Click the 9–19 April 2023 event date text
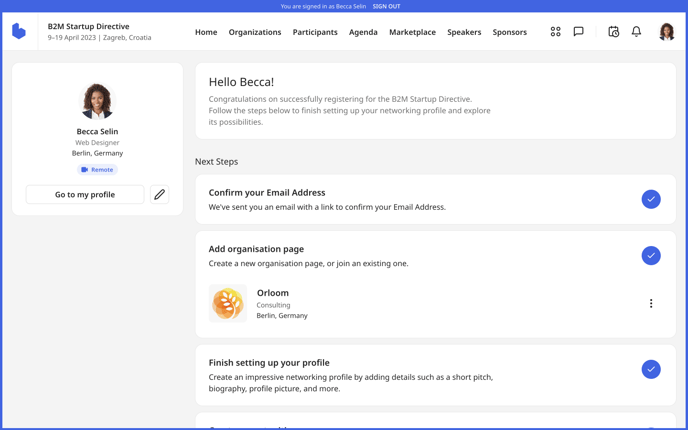Image resolution: width=688 pixels, height=430 pixels. pyautogui.click(x=72, y=38)
